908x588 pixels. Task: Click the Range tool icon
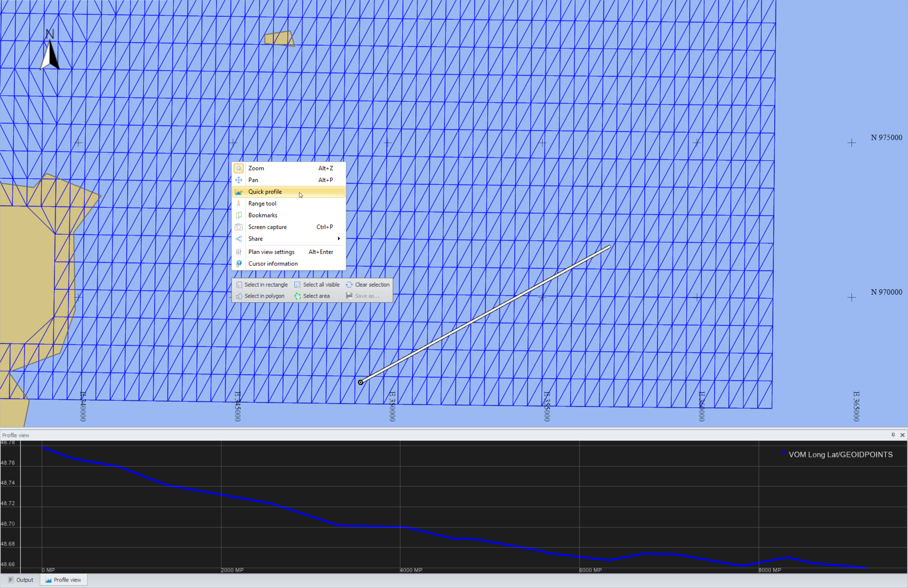click(x=239, y=203)
